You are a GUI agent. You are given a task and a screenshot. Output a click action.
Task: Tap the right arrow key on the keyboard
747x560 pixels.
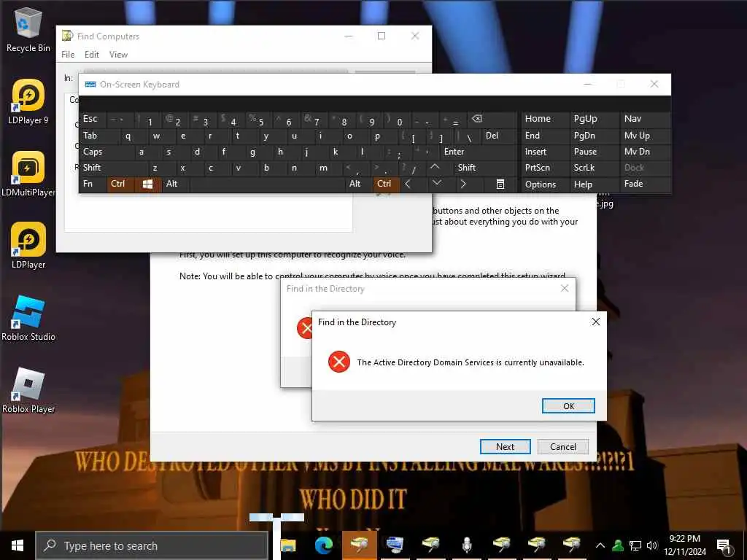(463, 184)
